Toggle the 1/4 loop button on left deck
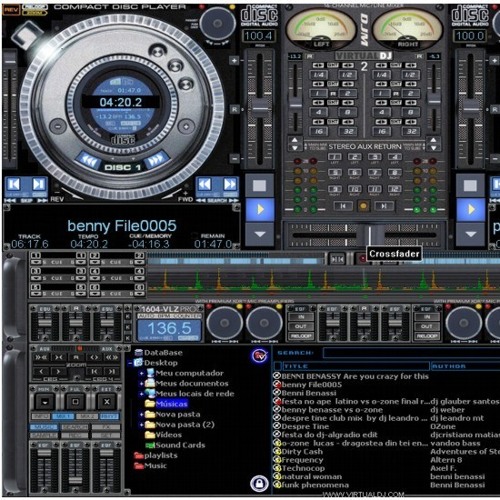This screenshot has width=500, height=500. pyautogui.click(x=318, y=75)
